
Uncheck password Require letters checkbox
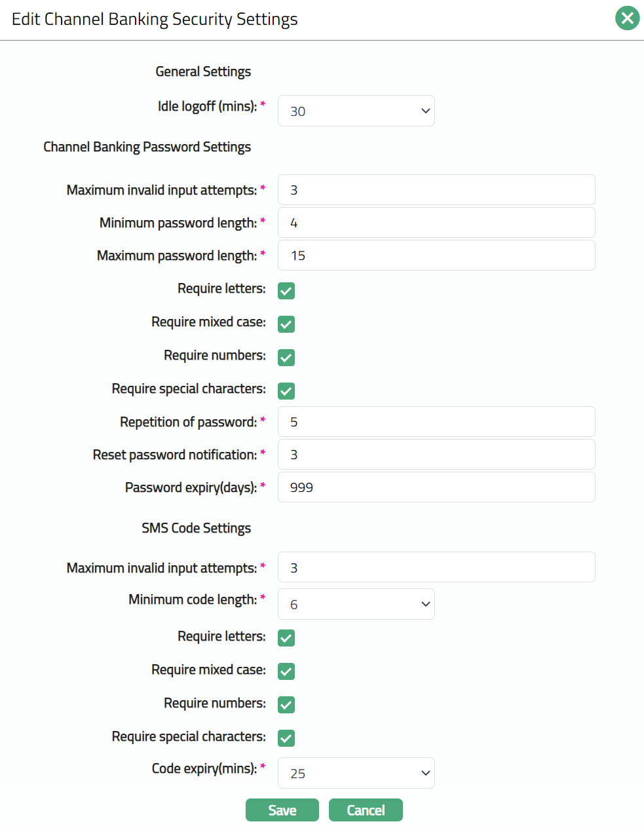pos(286,291)
